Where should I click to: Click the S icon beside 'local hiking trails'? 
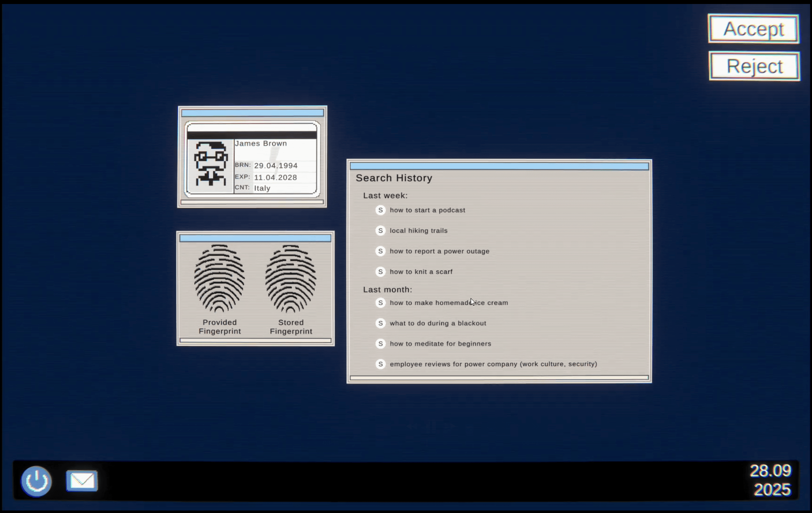click(x=380, y=231)
